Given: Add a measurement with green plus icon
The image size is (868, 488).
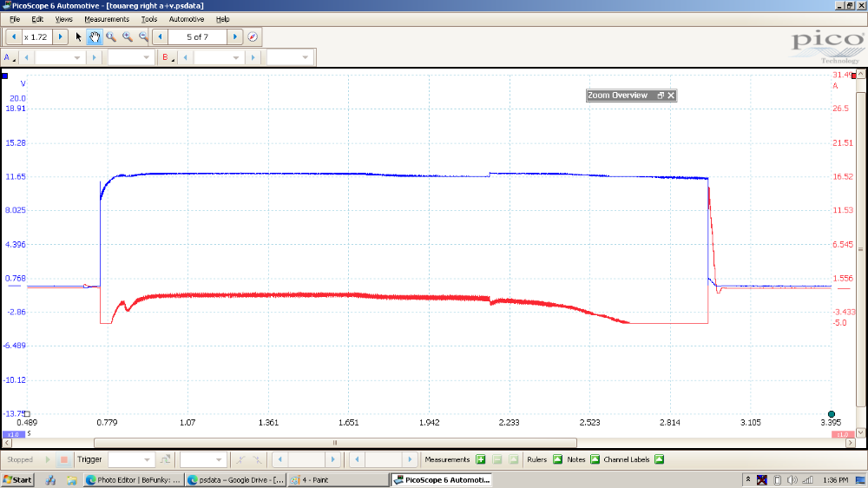Looking at the screenshot, I should (481, 459).
